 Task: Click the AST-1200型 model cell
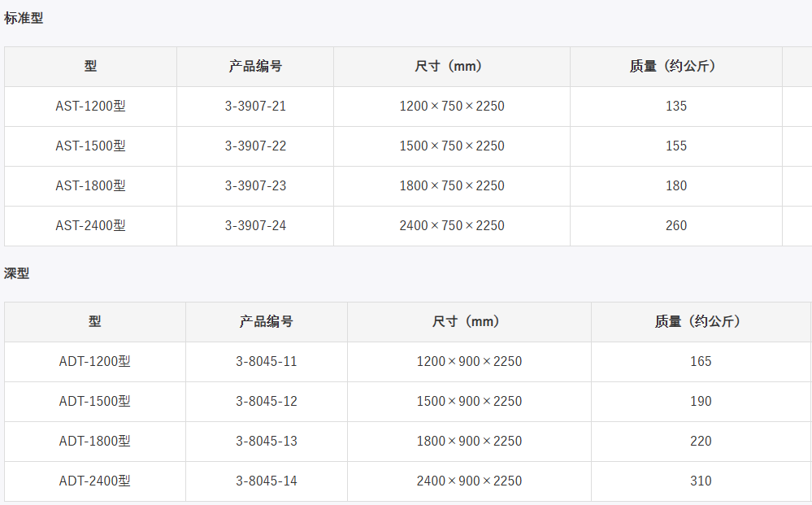pos(90,107)
